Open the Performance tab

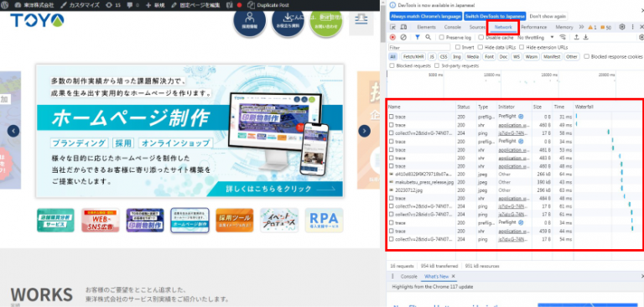pyautogui.click(x=533, y=27)
